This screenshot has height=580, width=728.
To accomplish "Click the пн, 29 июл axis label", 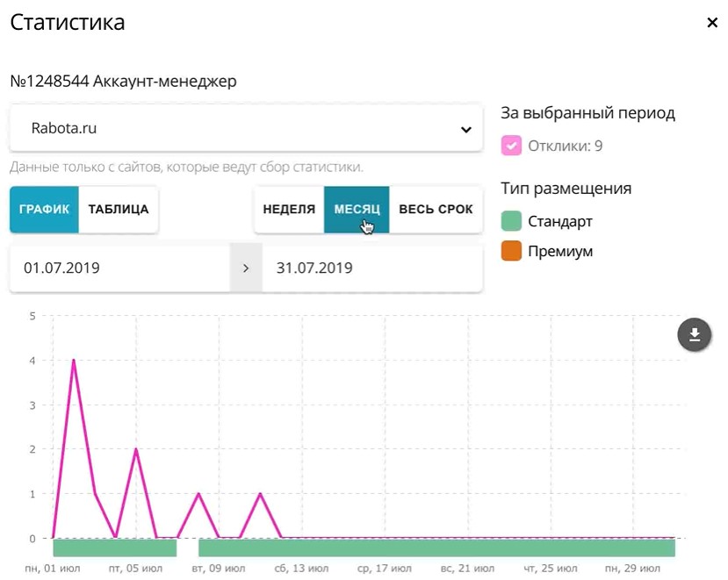I will (632, 569).
